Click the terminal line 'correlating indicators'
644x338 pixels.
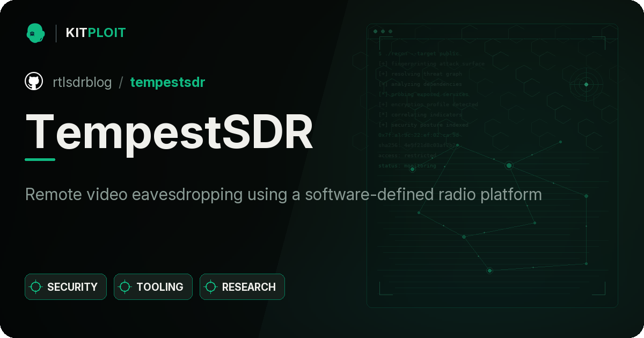tap(420, 115)
